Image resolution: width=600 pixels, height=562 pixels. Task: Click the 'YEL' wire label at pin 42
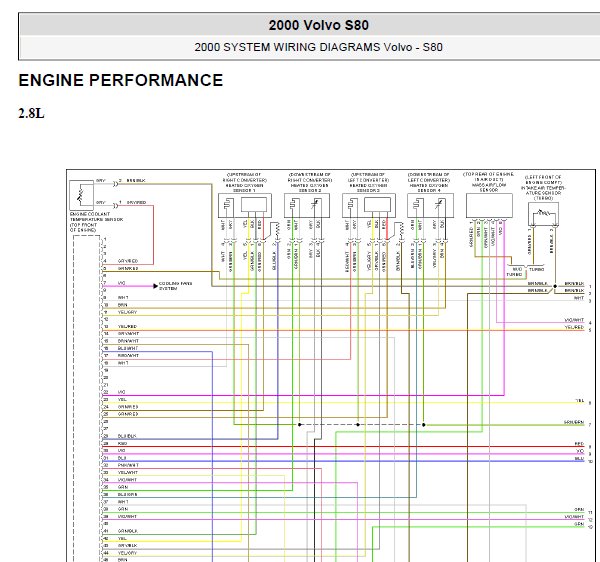(x=122, y=538)
